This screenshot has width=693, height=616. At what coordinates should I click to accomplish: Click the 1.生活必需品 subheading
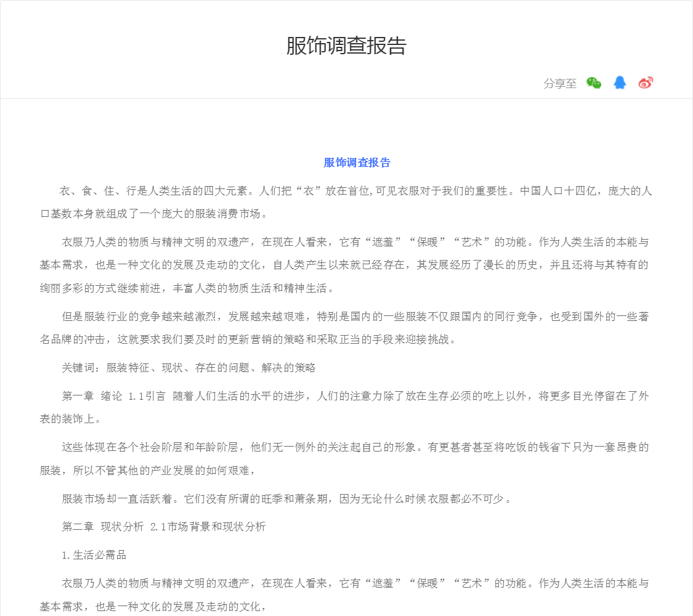pos(94,555)
